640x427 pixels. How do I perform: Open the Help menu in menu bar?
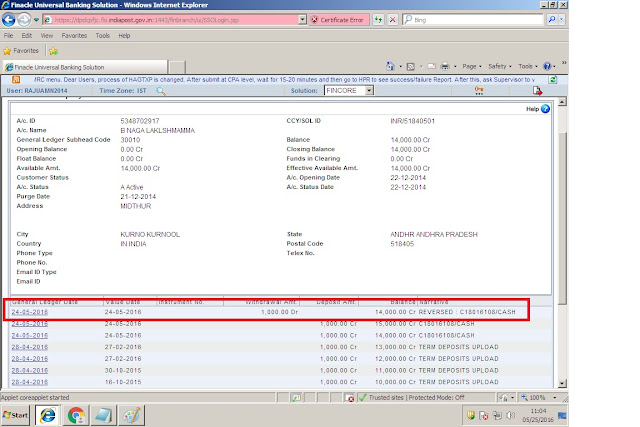tap(124, 36)
